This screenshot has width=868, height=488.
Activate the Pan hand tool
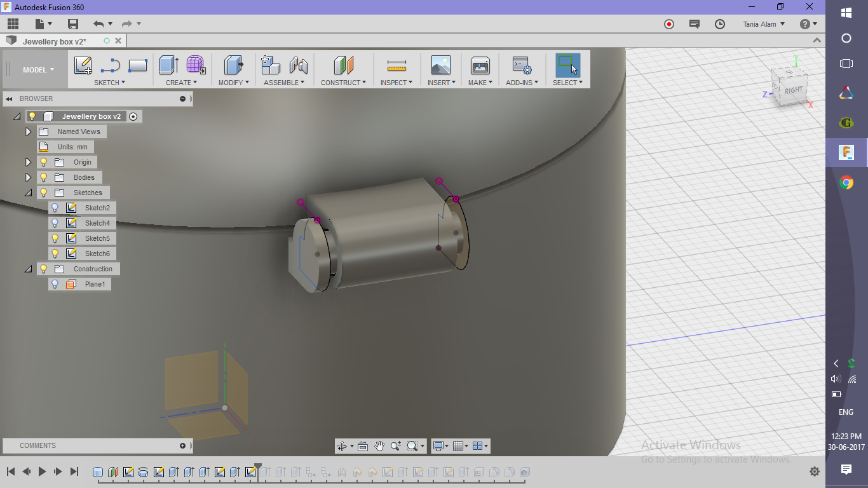[379, 446]
